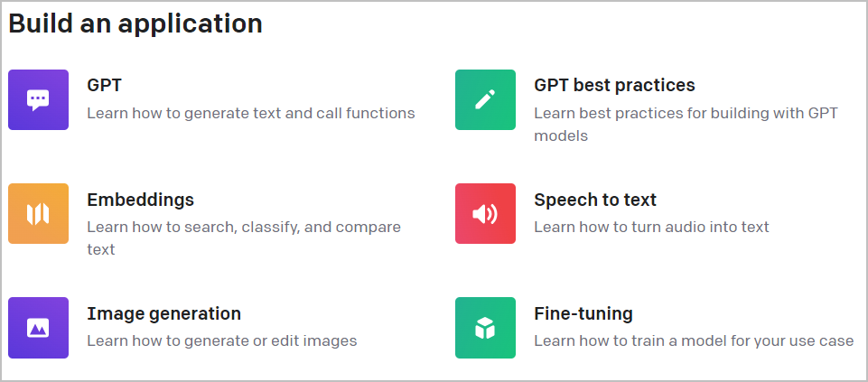Click the word 'models' under GPT best practices

click(561, 135)
